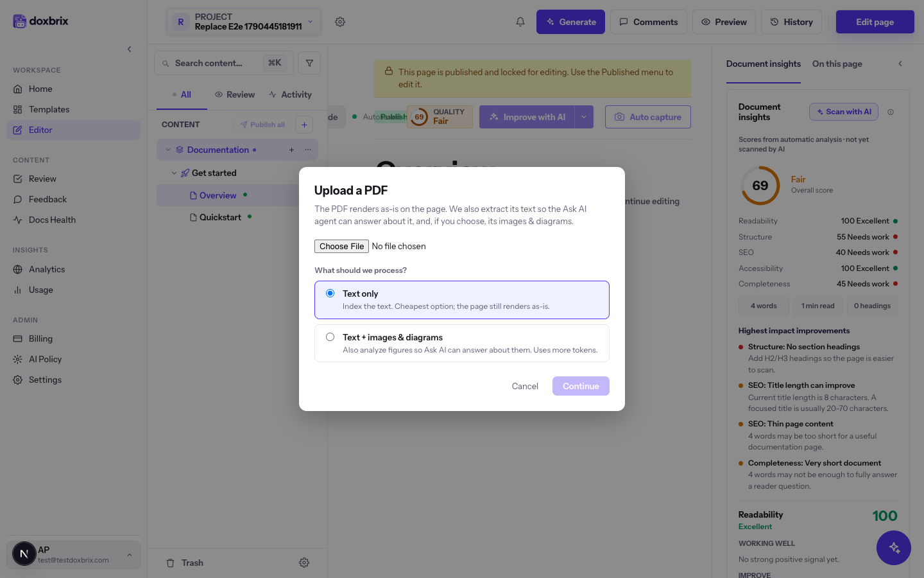
Task: Switch to the On this page tab
Action: 837,64
